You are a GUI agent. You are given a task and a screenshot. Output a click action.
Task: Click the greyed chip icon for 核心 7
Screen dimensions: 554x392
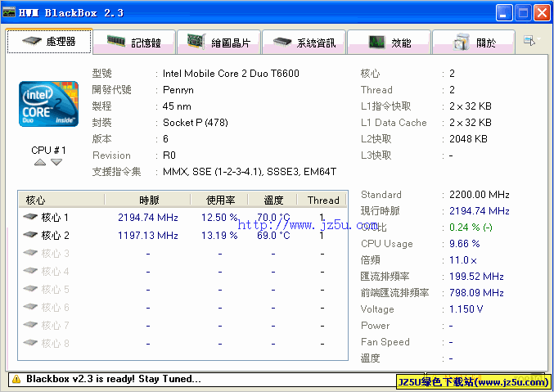click(x=30, y=325)
